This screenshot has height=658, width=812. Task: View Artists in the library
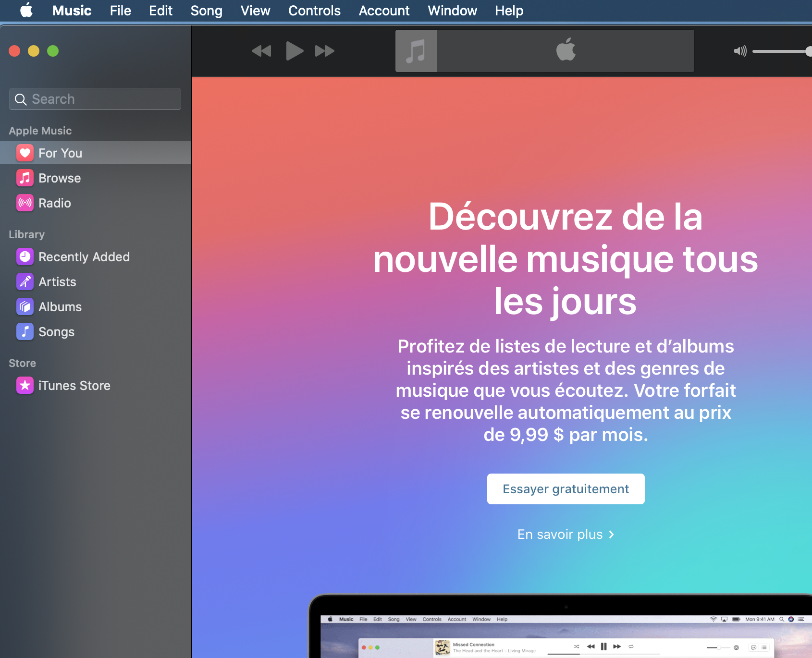96,281
